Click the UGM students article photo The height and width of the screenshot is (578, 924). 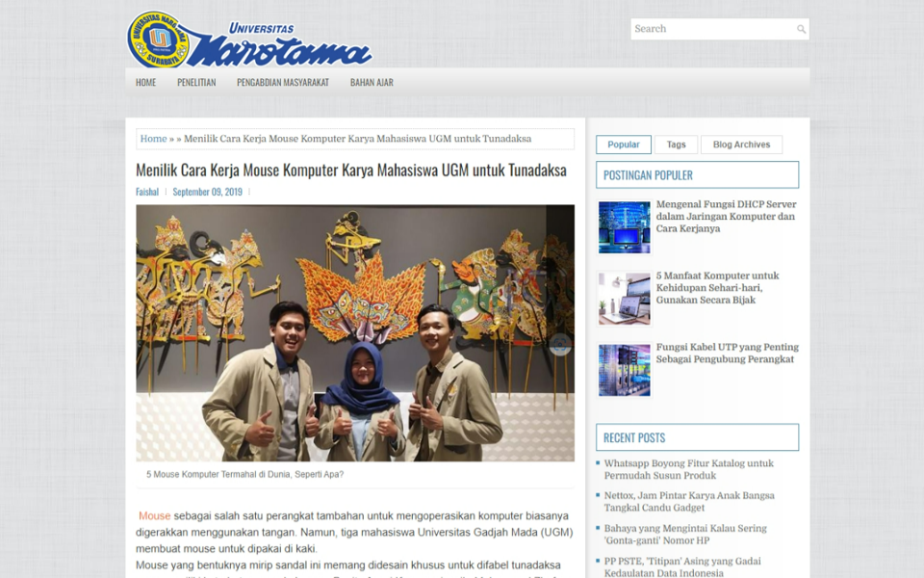[354, 332]
